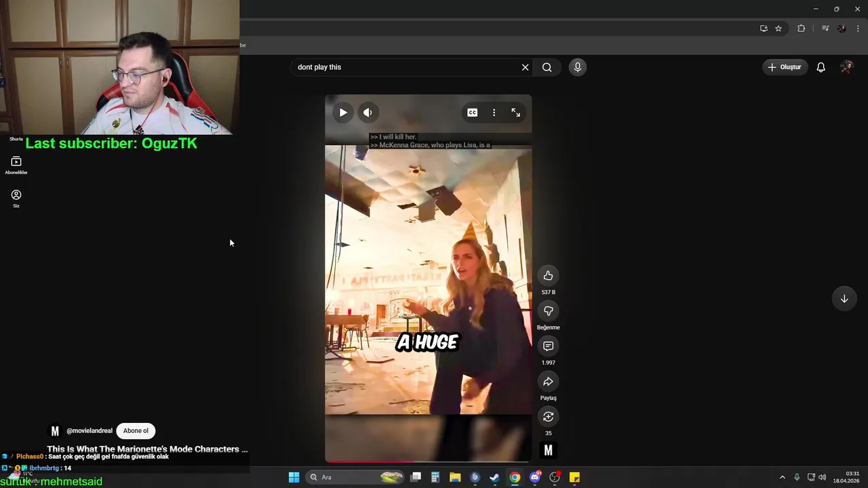Open OBS Studio from the taskbar
868x488 pixels.
[x=555, y=477]
